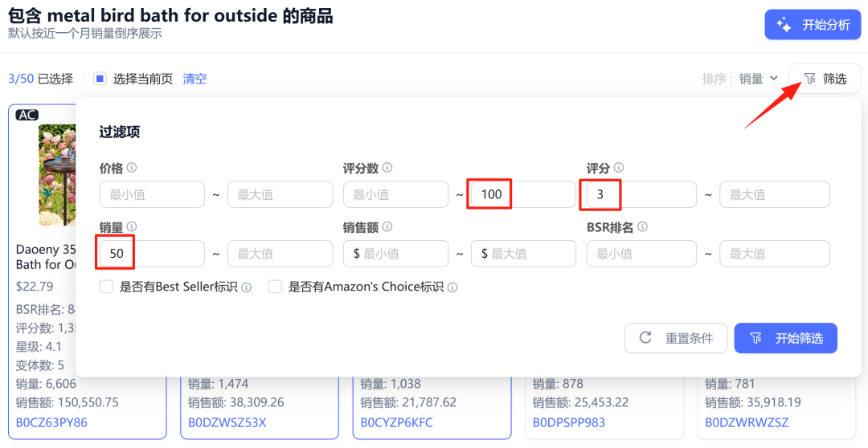Viewport: 868px width, 448px height.
Task: Click the Daoeny bird bath product thumbnail
Action: (57, 175)
